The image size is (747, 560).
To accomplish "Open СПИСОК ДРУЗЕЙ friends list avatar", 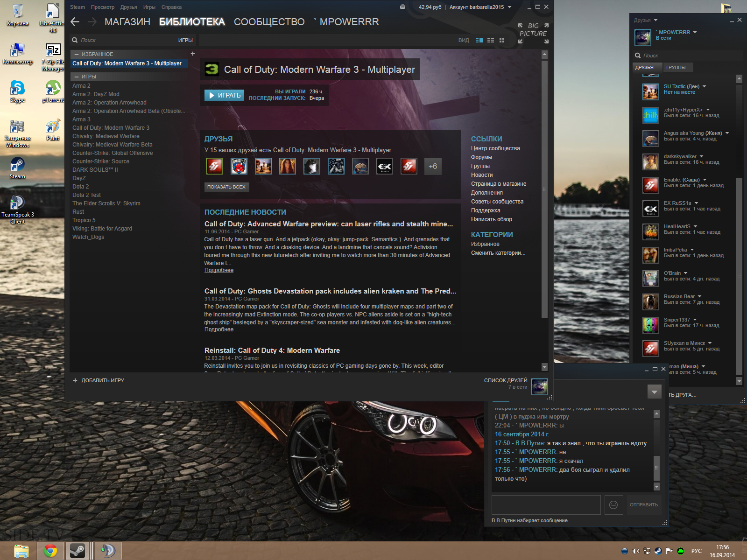I will point(540,386).
